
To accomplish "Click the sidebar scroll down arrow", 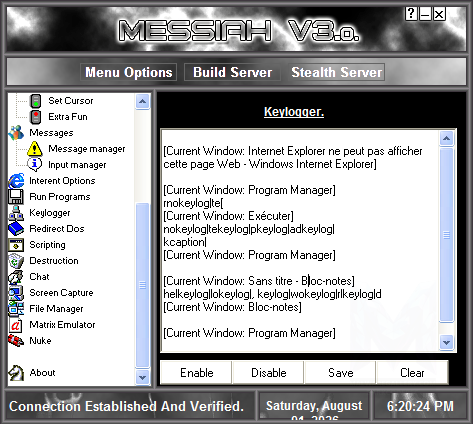I will 142,377.
